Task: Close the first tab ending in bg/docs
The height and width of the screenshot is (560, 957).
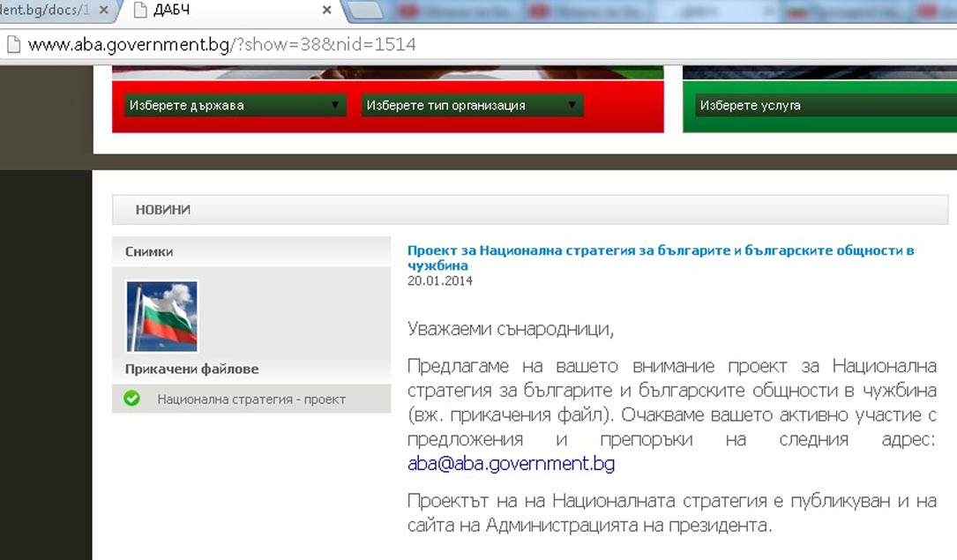Action: [104, 11]
